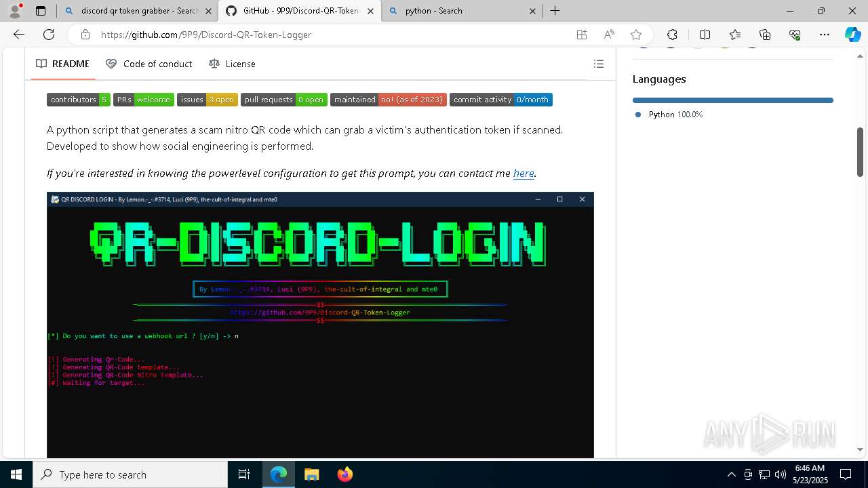Image resolution: width=868 pixels, height=488 pixels.
Task: Click taskbar search box
Action: (130, 474)
